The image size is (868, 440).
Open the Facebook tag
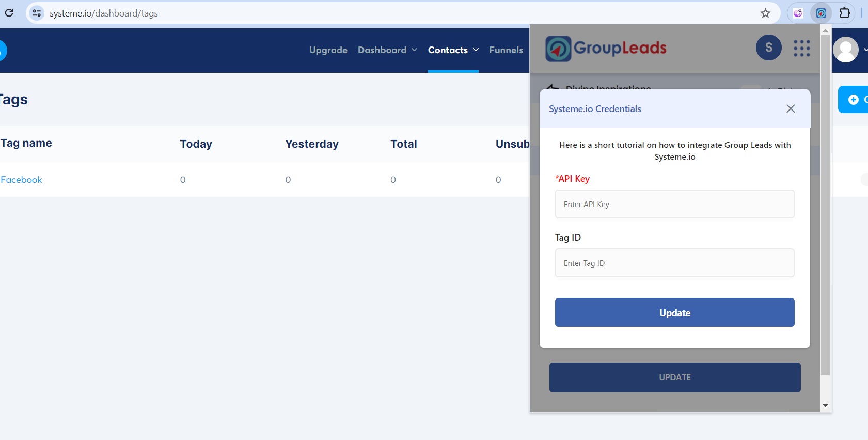[21, 180]
